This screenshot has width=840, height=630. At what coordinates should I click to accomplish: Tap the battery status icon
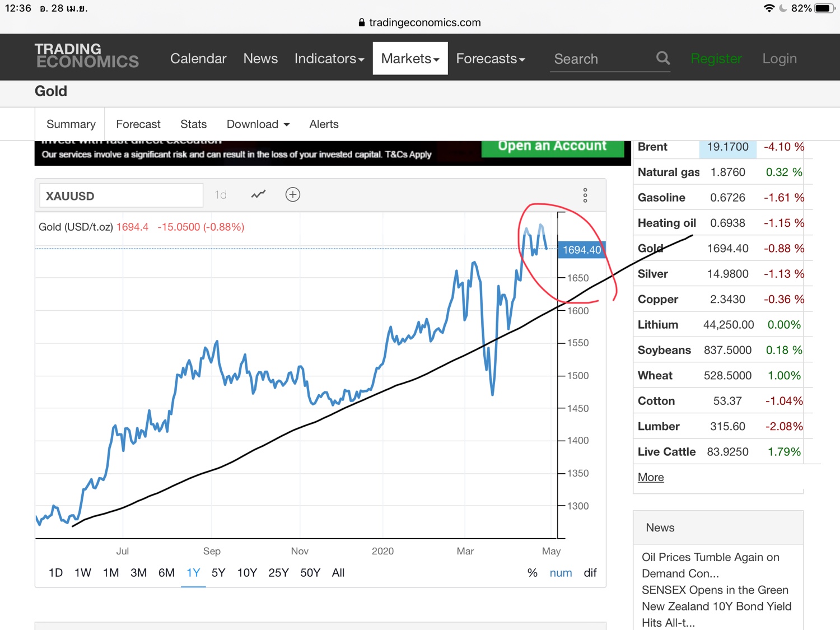tap(825, 8)
